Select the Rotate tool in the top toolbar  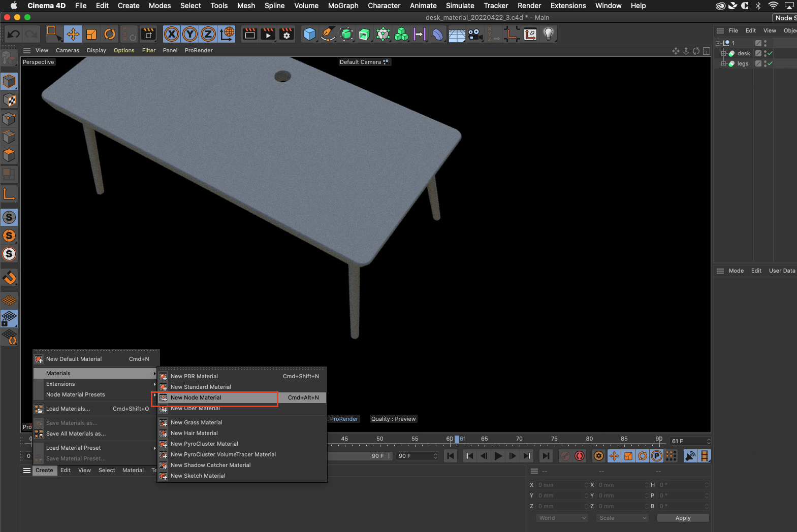110,34
